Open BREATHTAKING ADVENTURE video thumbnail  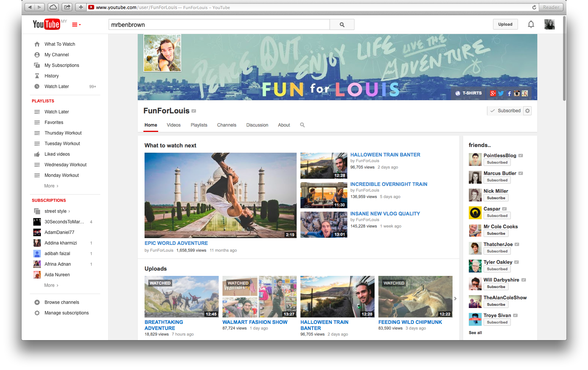(x=182, y=297)
